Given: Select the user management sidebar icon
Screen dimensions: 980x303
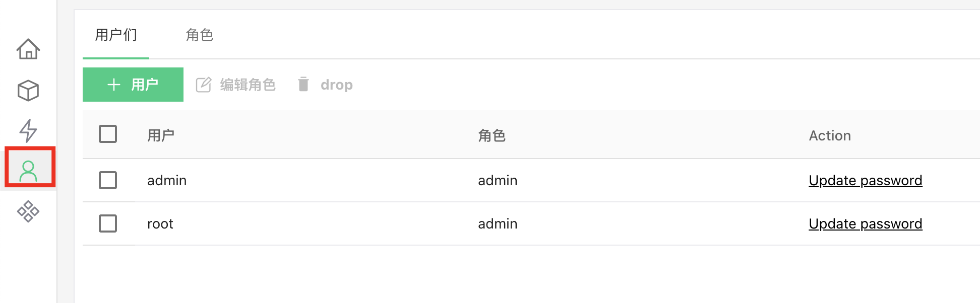Looking at the screenshot, I should click(x=28, y=171).
